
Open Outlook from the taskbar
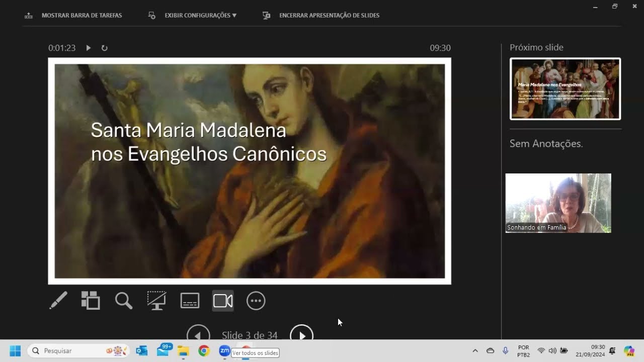click(x=142, y=350)
